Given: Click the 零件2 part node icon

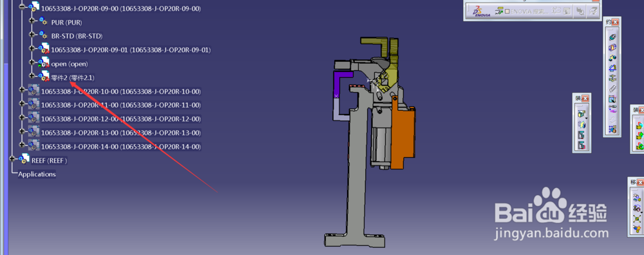Looking at the screenshot, I should pyautogui.click(x=44, y=77).
